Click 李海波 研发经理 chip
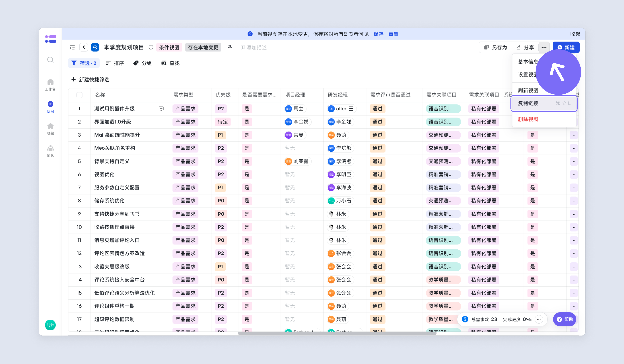 click(x=340, y=188)
